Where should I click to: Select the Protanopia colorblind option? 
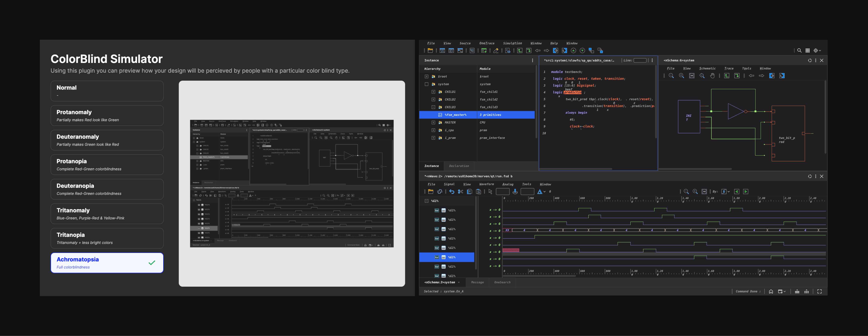[x=107, y=165]
